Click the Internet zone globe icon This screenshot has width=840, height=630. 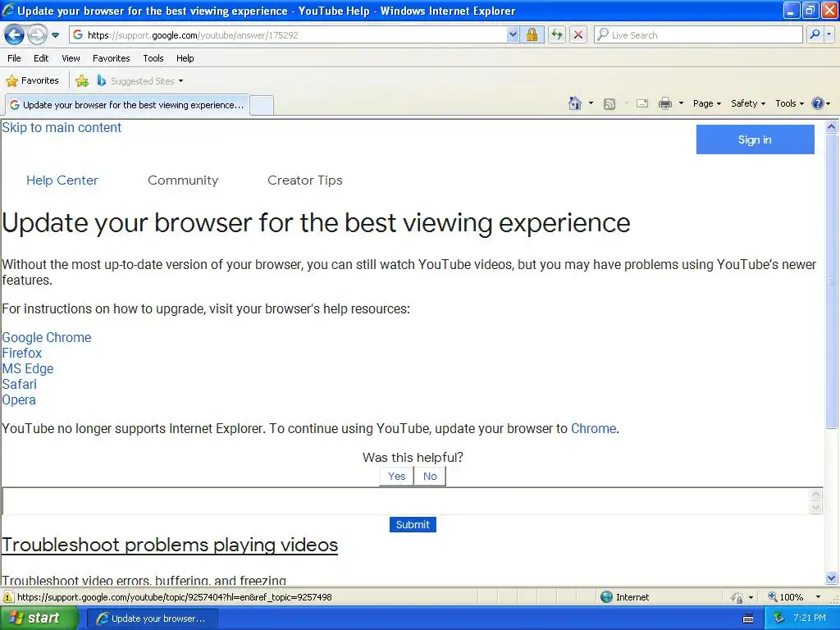(606, 597)
